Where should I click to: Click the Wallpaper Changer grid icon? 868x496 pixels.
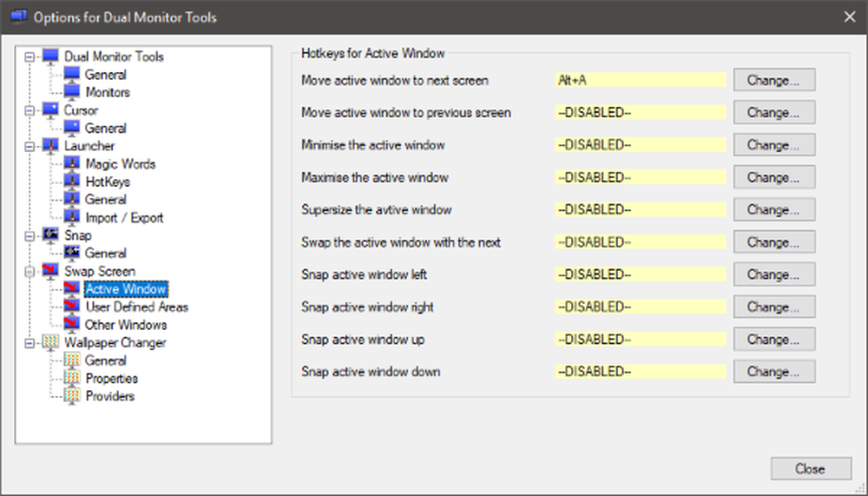[51, 342]
